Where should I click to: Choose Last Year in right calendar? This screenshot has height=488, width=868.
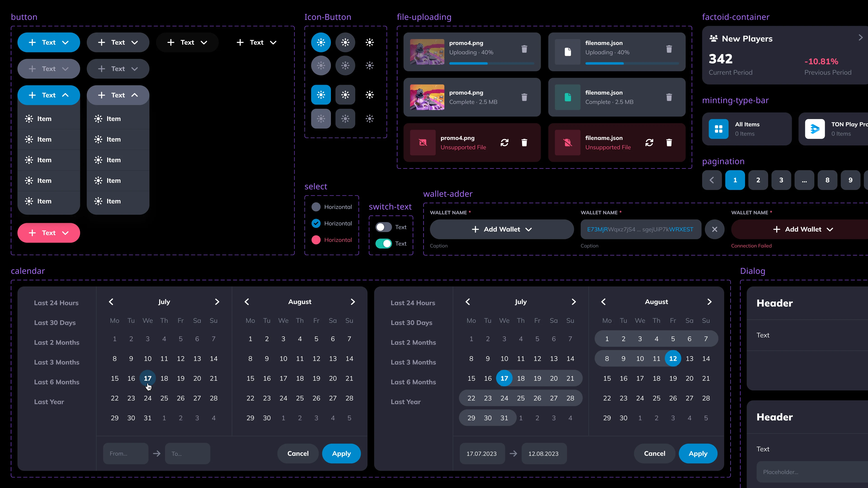click(x=406, y=402)
